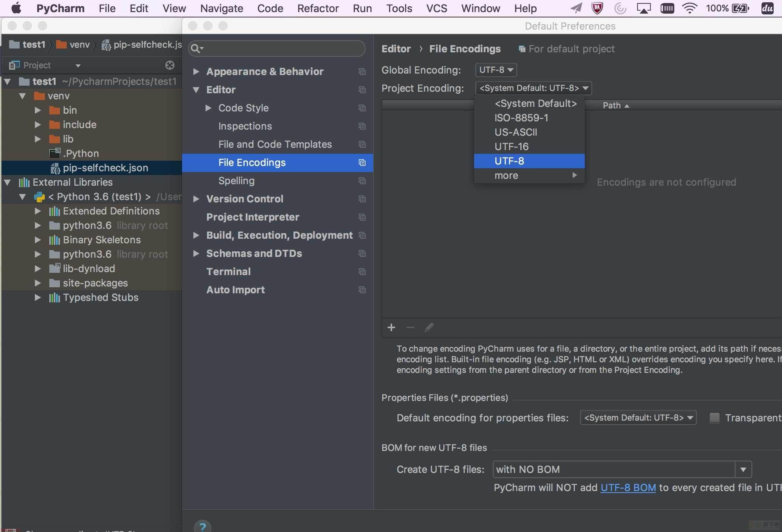The image size is (782, 532).
Task: Click the pip-selfcheck.json file icon in tree
Action: 55,168
